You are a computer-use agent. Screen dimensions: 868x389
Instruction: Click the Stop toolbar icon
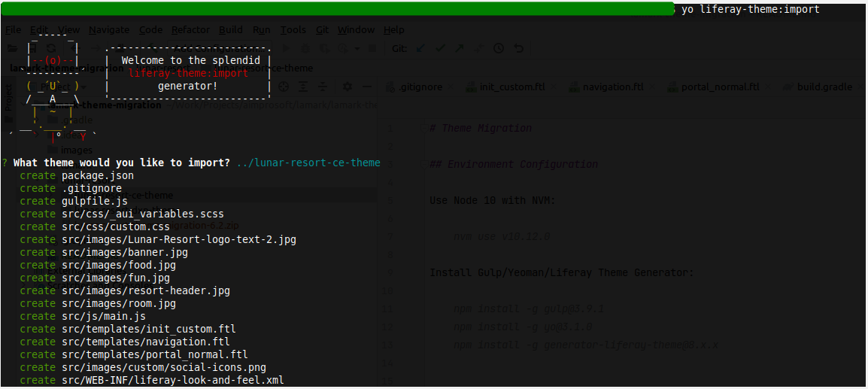pos(372,48)
